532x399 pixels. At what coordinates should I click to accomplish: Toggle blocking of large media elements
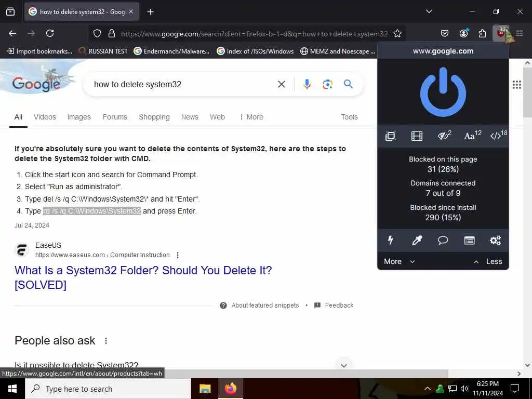click(x=417, y=136)
